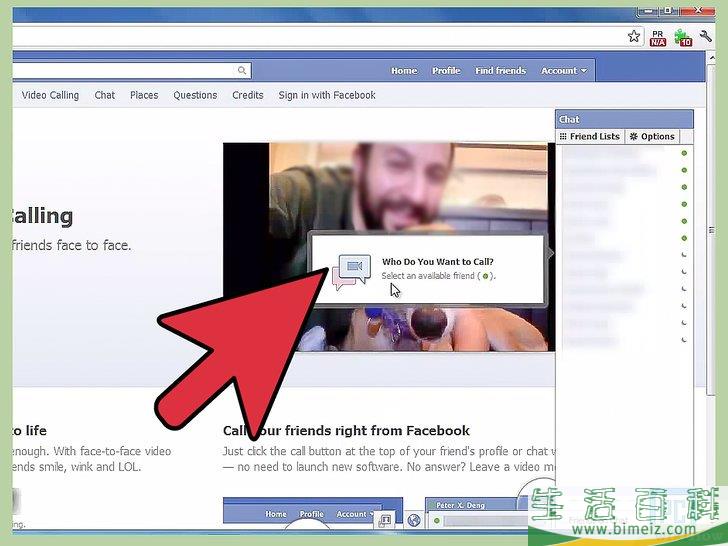Select the Credits tab
The image size is (728, 546).
(247, 95)
